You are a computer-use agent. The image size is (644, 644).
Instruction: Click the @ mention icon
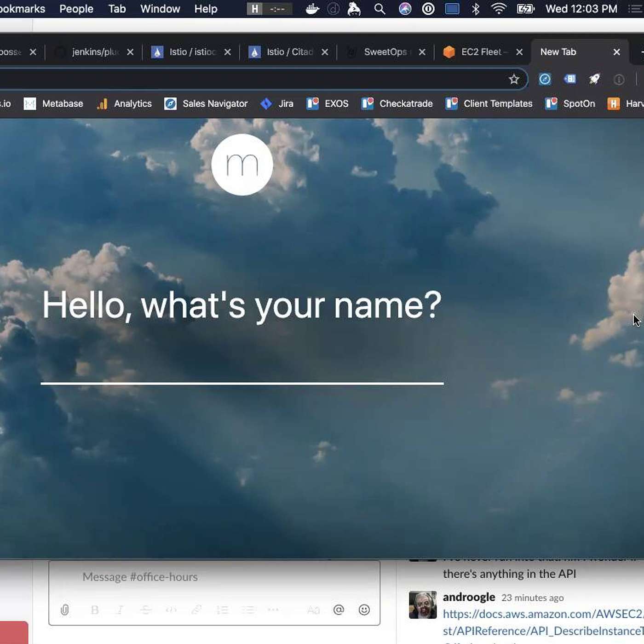click(x=339, y=610)
